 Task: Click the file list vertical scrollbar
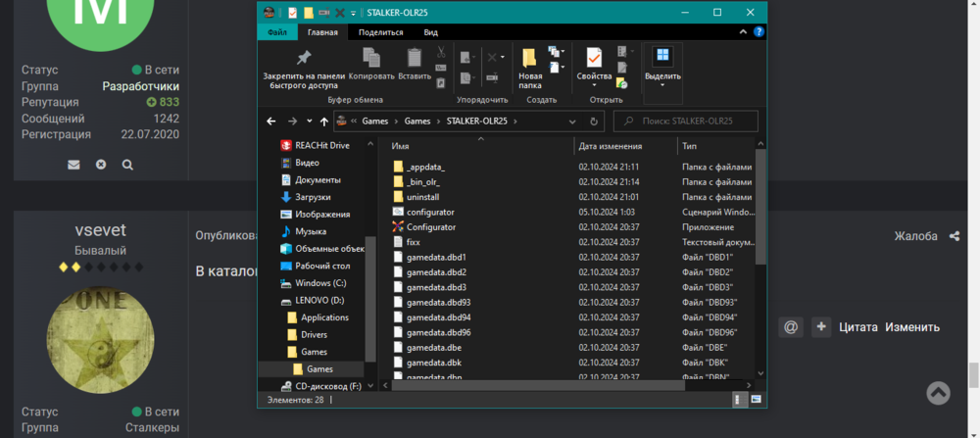point(760,206)
